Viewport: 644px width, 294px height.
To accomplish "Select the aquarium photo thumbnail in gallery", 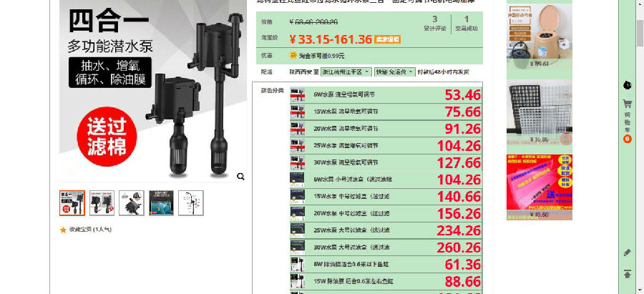I will (161, 203).
